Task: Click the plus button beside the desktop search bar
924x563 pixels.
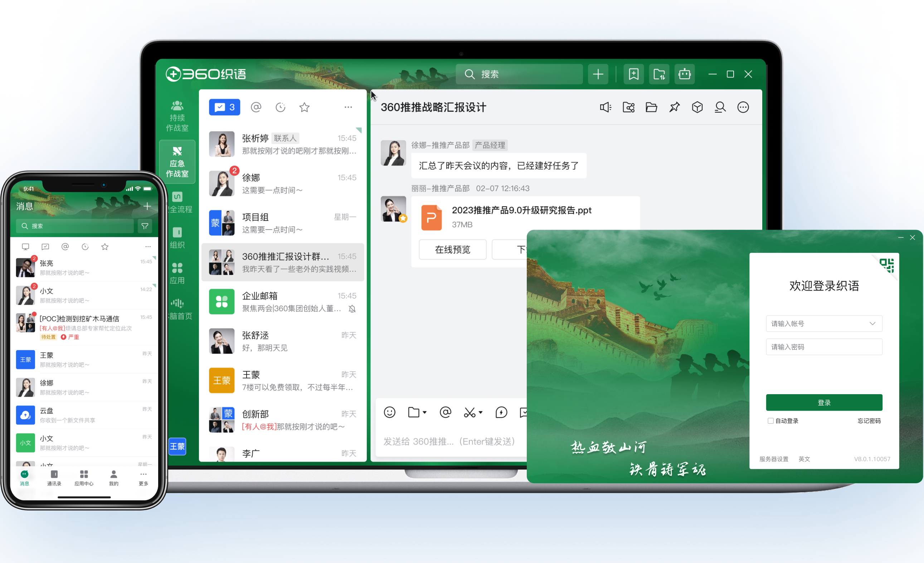Action: (x=598, y=74)
